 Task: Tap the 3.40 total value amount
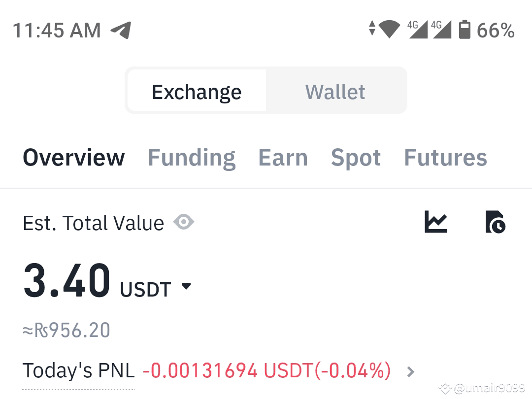pyautogui.click(x=67, y=281)
